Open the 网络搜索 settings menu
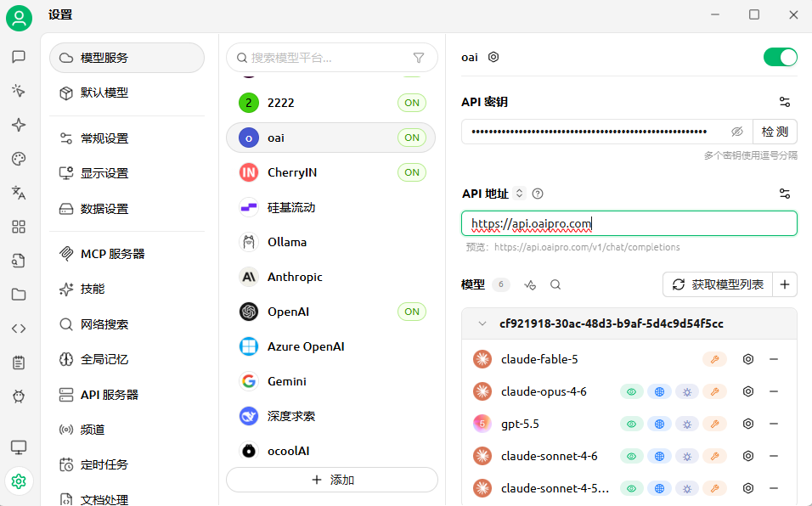This screenshot has height=506, width=812. pos(127,324)
